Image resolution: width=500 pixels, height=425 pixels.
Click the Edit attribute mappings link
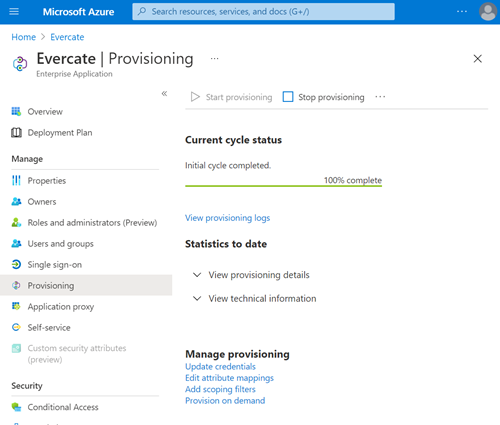coord(229,378)
